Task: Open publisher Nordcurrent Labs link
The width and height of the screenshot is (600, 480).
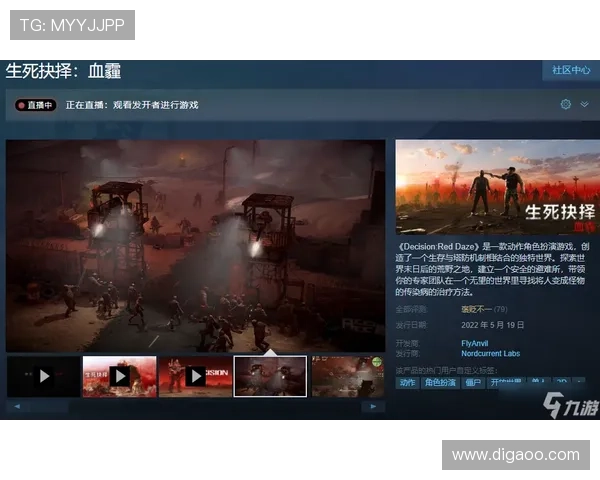Action: coord(491,353)
